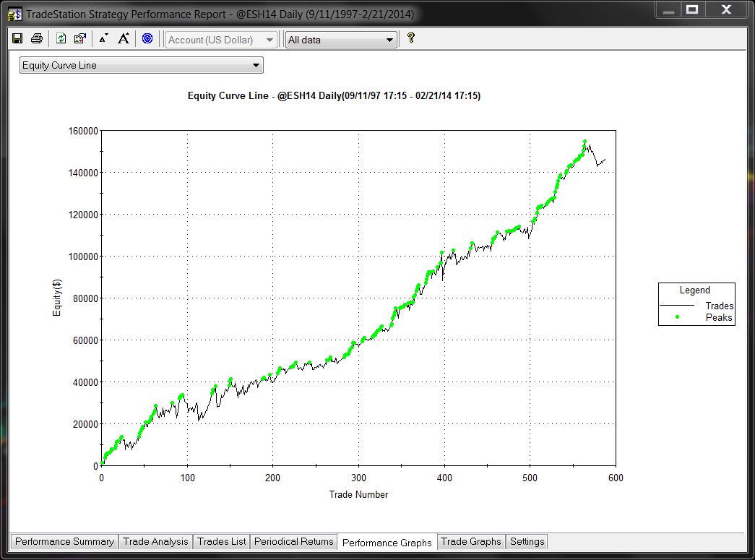Click the blue concentric target icon

(147, 38)
